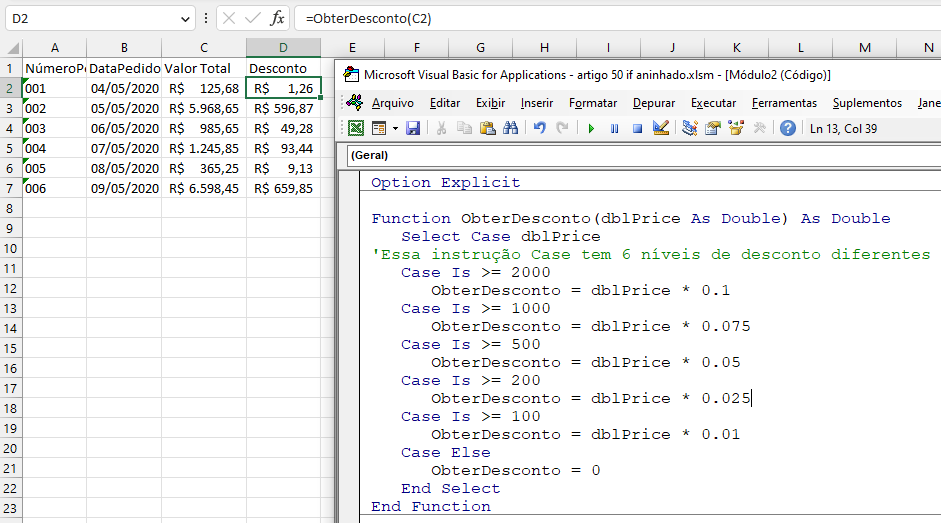Open the Properties Window icon

(712, 128)
